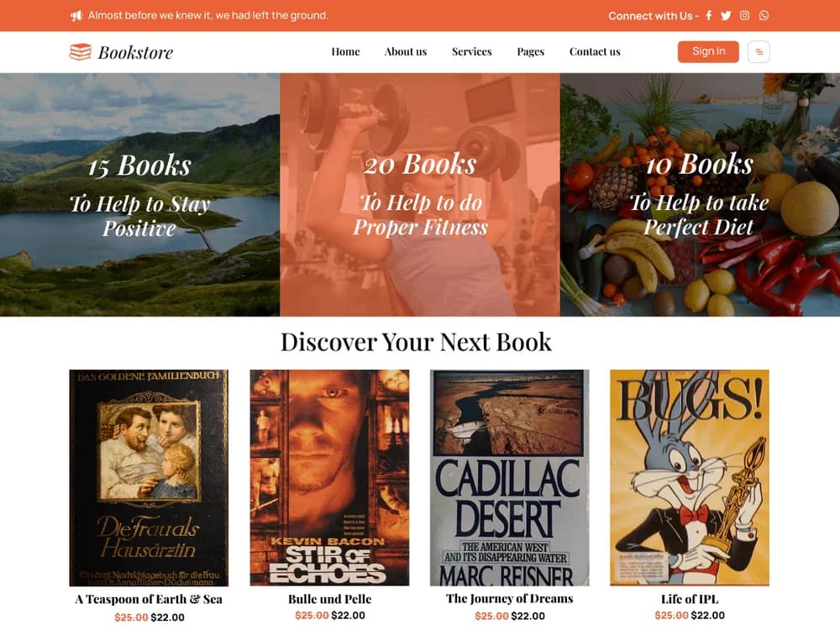
Task: Open A Teaspoon of Earth & Sea link
Action: [x=149, y=599]
